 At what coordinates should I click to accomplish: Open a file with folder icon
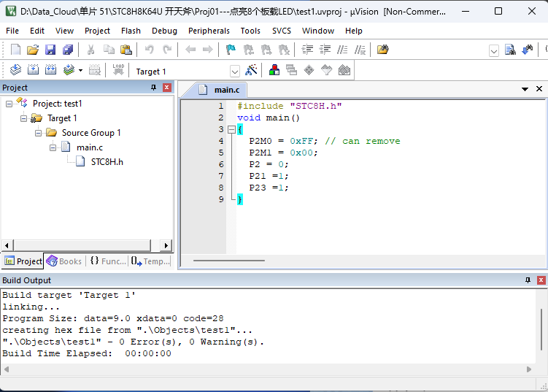click(33, 50)
